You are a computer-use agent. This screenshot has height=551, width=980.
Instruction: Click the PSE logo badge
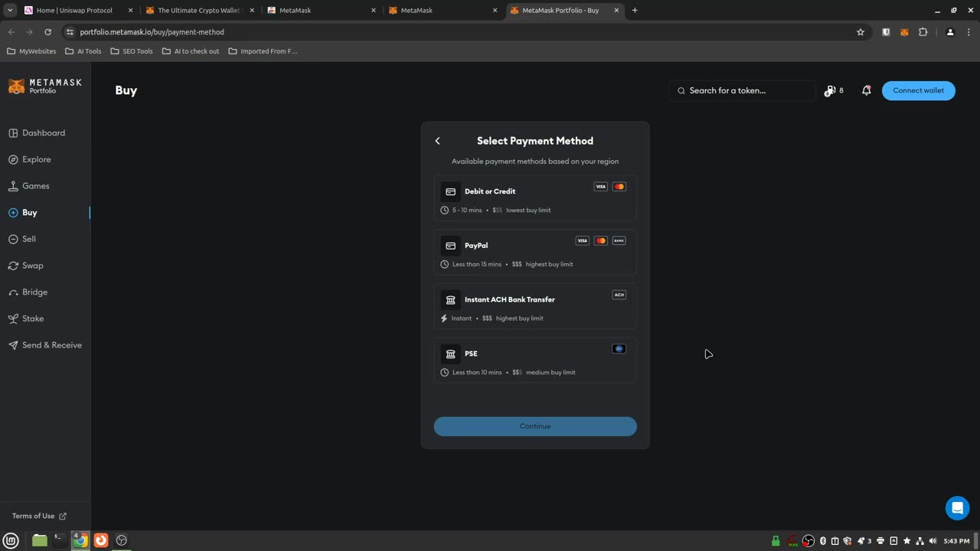tap(619, 349)
